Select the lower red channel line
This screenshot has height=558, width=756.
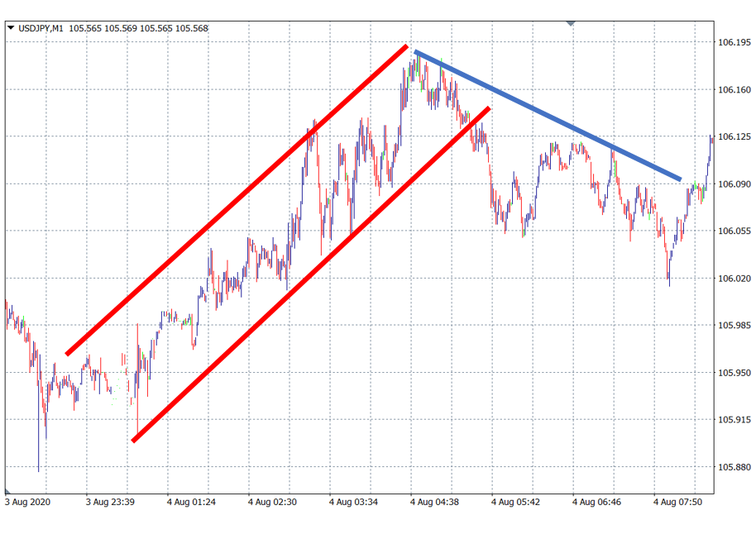310,274
